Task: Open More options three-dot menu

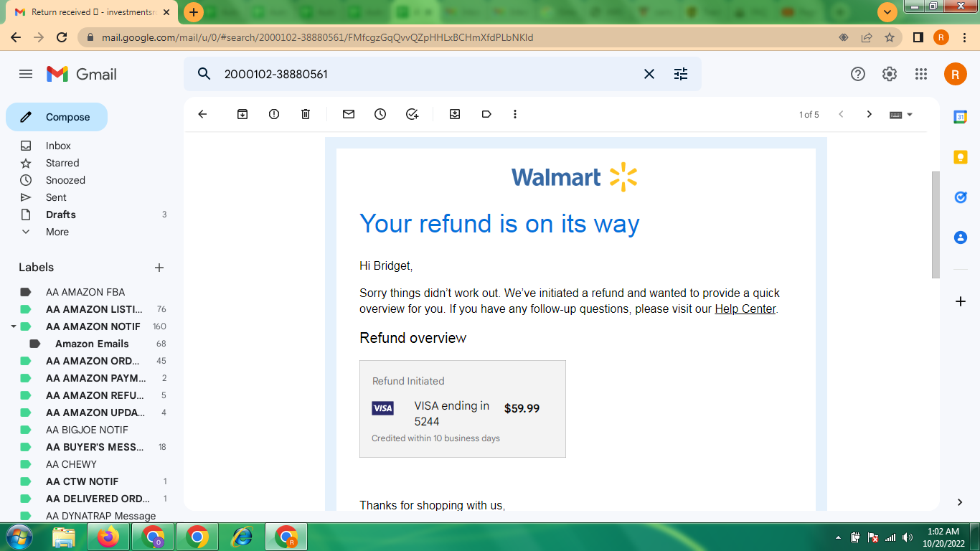Action: click(x=514, y=114)
